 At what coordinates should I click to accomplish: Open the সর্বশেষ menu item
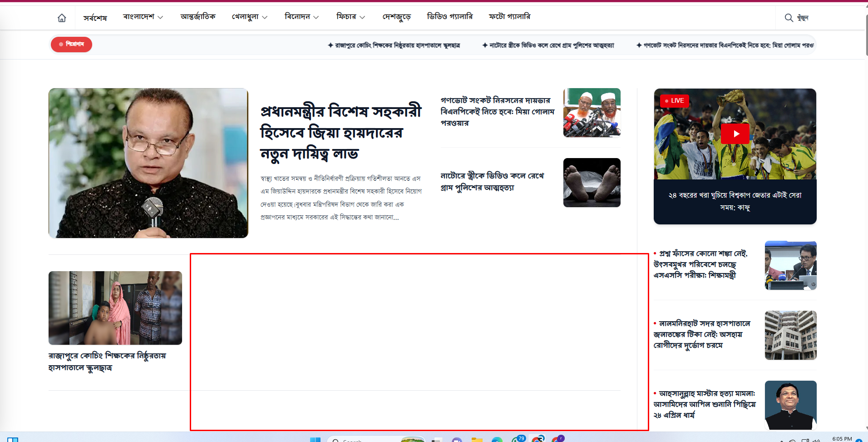point(95,18)
